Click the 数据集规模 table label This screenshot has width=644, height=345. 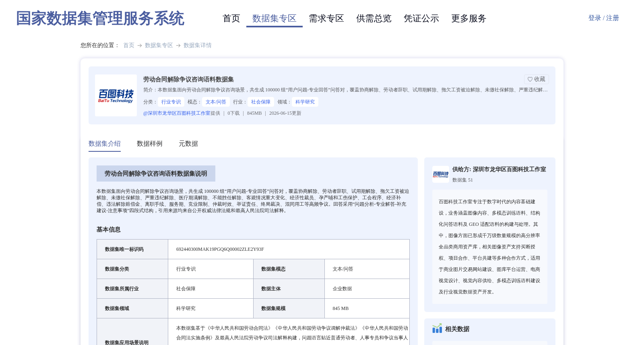(273, 308)
